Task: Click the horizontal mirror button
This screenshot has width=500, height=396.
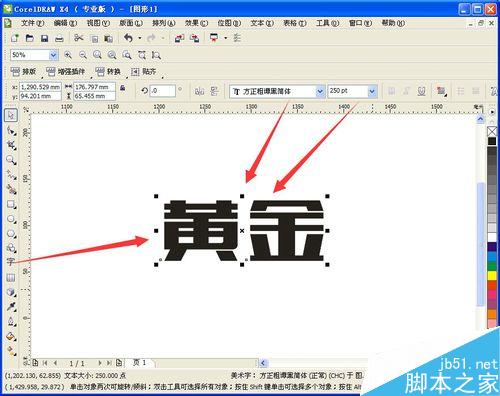Action: [199, 91]
